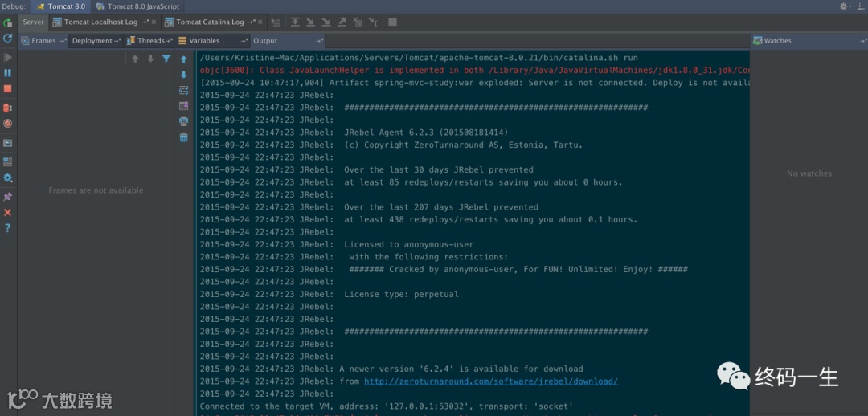The width and height of the screenshot is (868, 416).
Task: Open debugger settings gear in left sidebar
Action: 8,178
